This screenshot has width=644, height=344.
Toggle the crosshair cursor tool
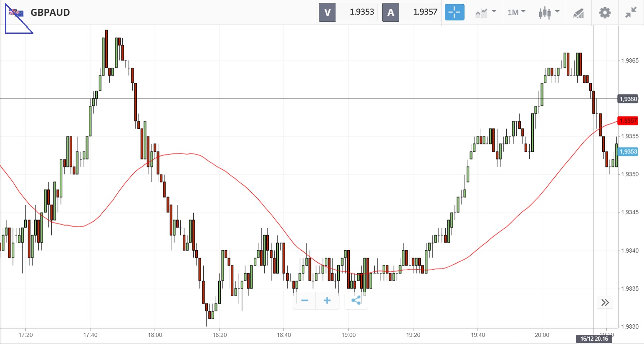tap(455, 12)
